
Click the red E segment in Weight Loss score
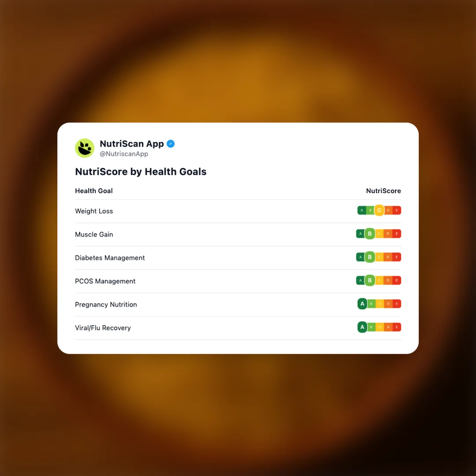click(397, 211)
